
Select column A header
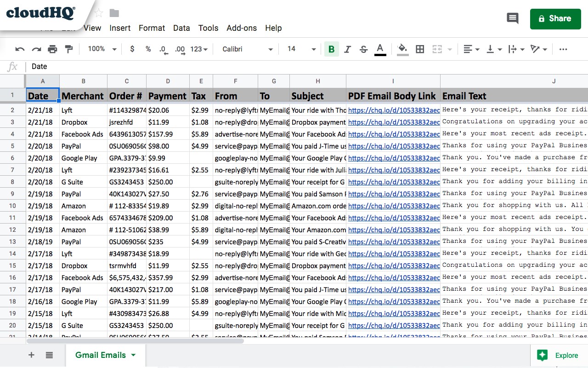click(43, 81)
